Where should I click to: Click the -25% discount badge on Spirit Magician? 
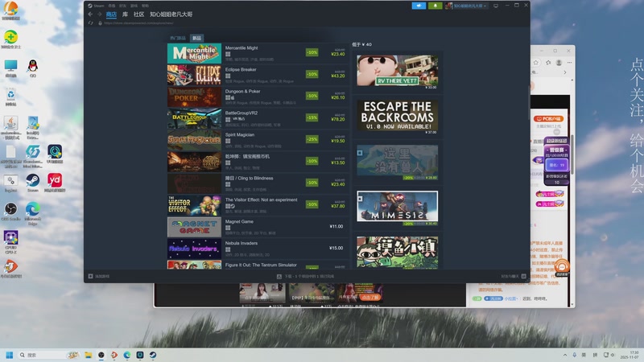click(312, 139)
